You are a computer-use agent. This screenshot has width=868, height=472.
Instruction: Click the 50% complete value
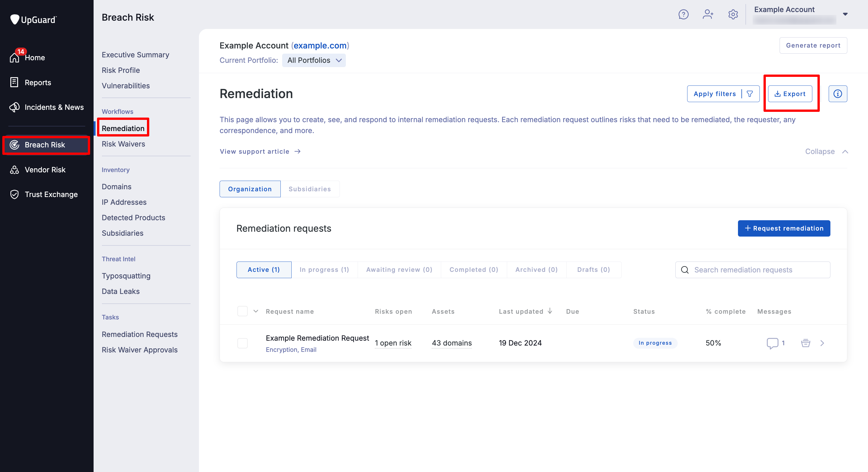click(x=713, y=343)
